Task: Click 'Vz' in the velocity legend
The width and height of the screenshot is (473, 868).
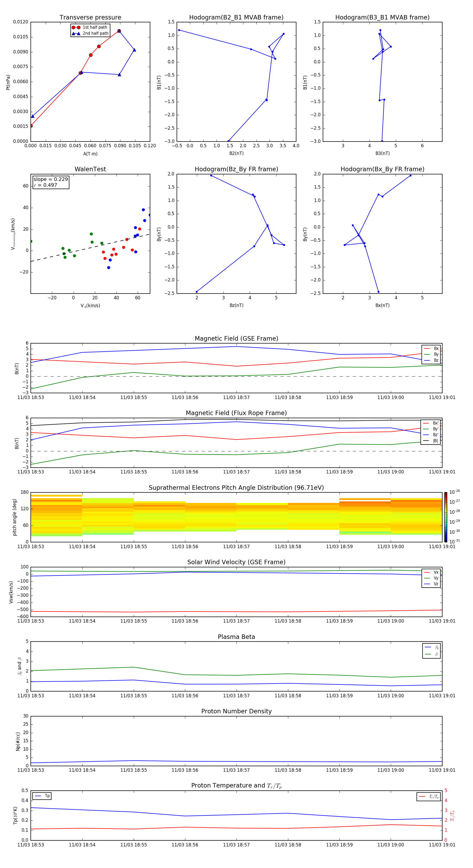Action: tap(431, 584)
